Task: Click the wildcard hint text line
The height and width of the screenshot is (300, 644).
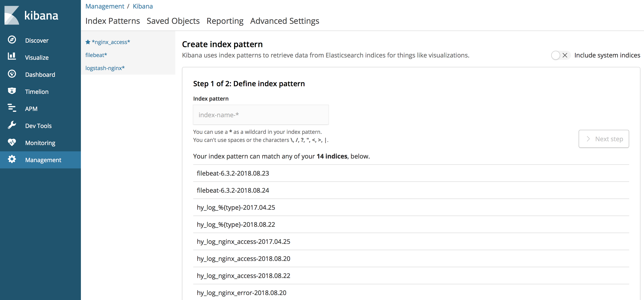Action: (x=257, y=132)
